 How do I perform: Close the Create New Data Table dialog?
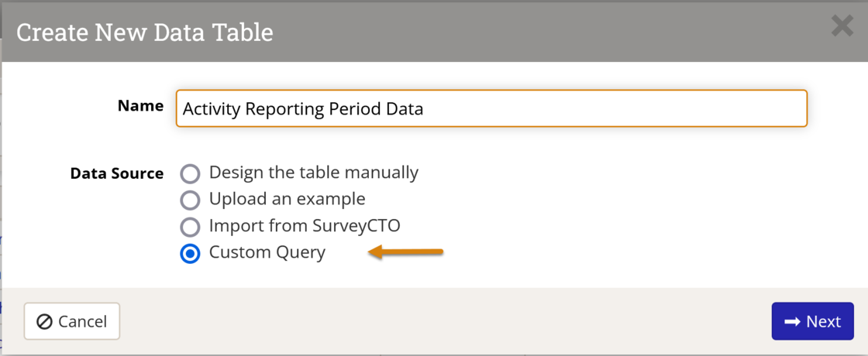click(x=842, y=26)
